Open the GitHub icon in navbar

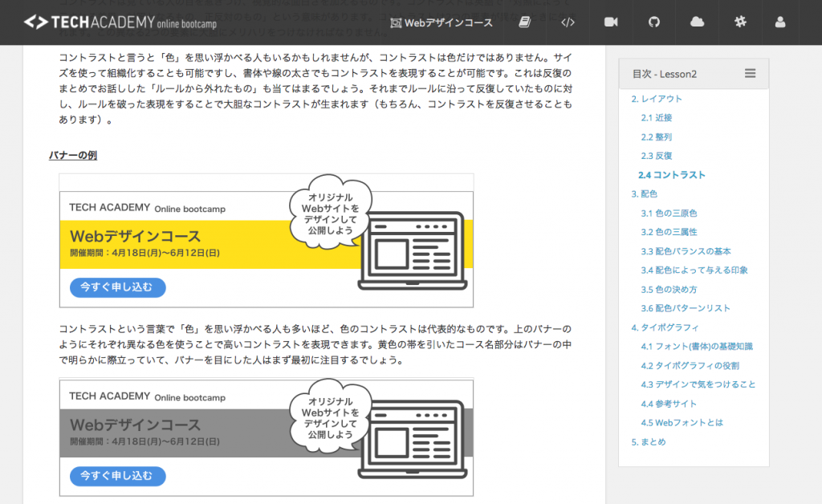pos(653,22)
